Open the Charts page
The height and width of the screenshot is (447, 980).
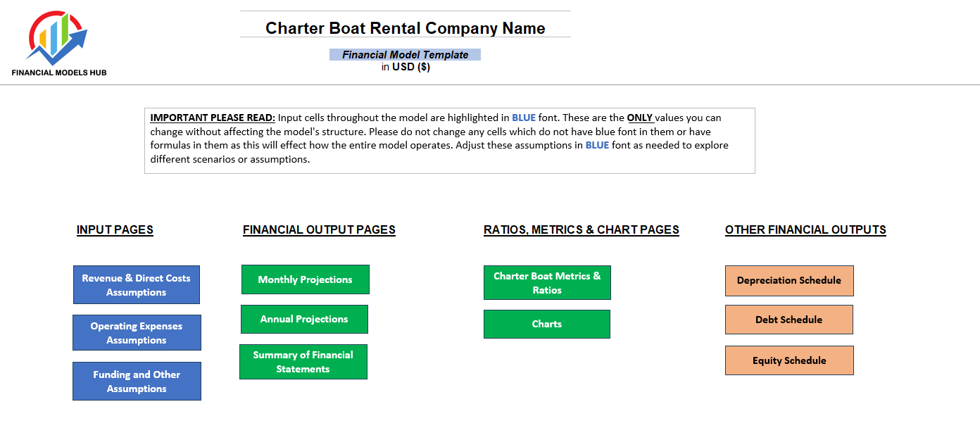[547, 324]
